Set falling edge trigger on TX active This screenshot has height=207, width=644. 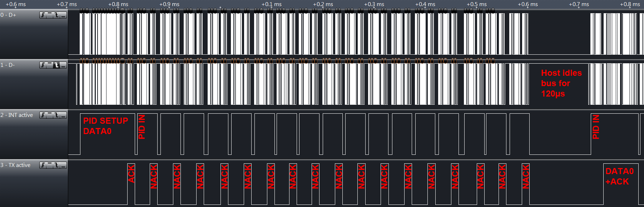coord(56,165)
